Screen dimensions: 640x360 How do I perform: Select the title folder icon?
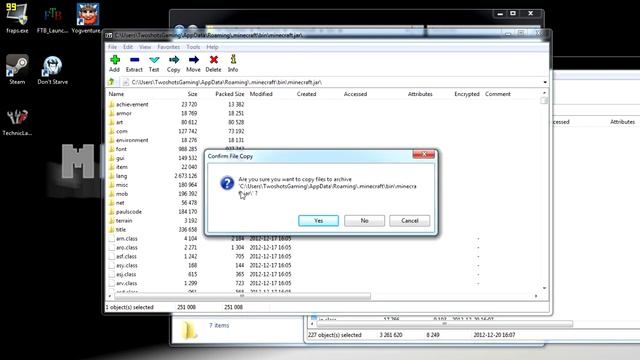point(111,230)
